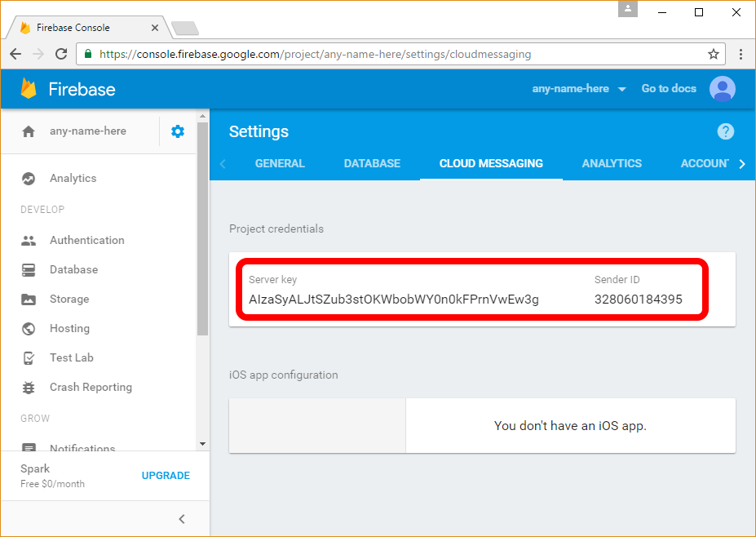
Task: Click the Test Lab checkmark icon
Action: click(x=29, y=358)
